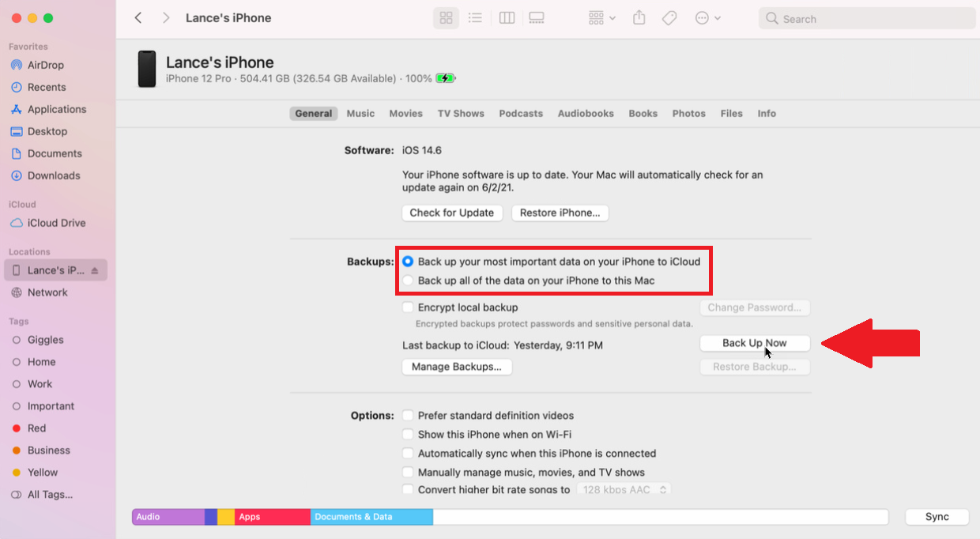Click the Change Password button
Screen dimensions: 980x539
(x=755, y=307)
